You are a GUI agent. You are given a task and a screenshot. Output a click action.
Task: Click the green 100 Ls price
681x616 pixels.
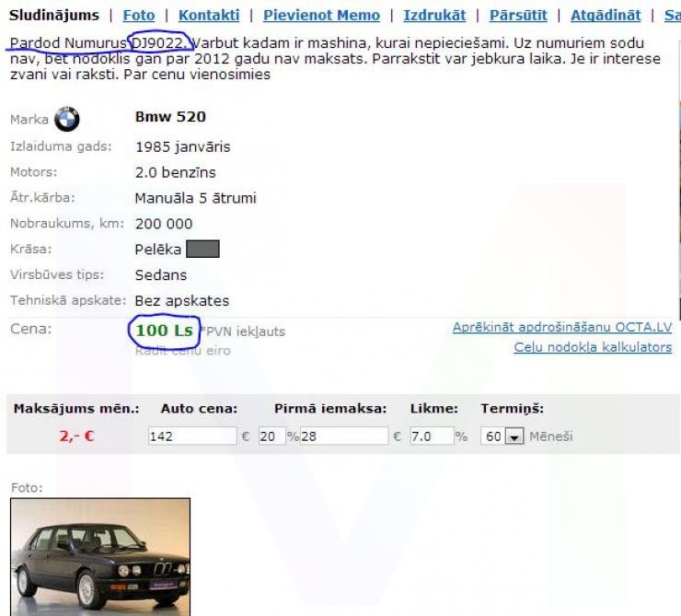click(x=163, y=330)
